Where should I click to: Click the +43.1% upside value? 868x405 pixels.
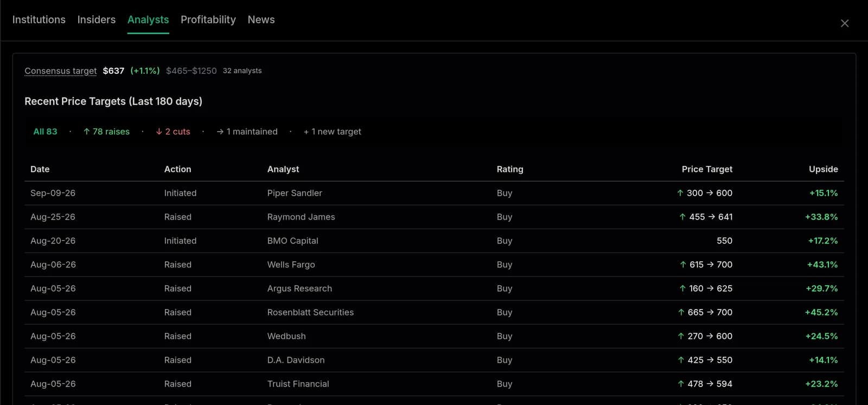click(822, 265)
